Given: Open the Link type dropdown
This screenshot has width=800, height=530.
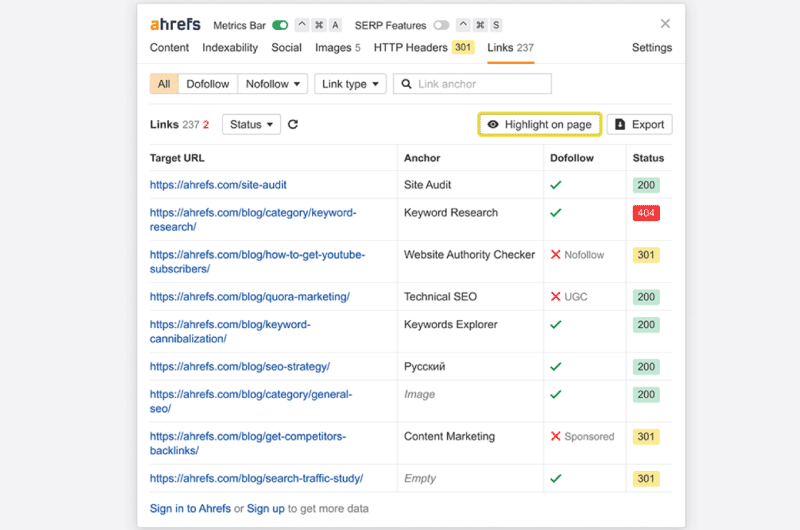Looking at the screenshot, I should click(x=350, y=84).
